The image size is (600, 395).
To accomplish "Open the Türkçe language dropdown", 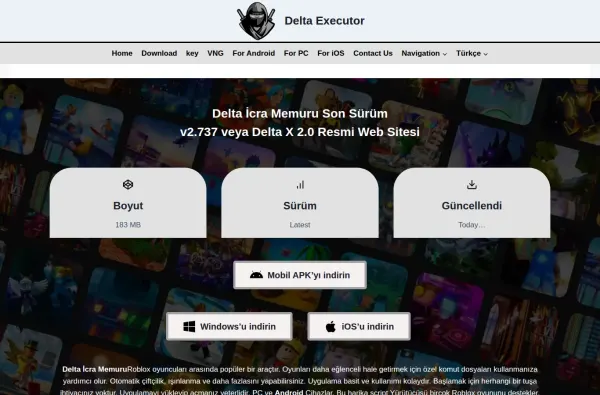I will tap(472, 54).
